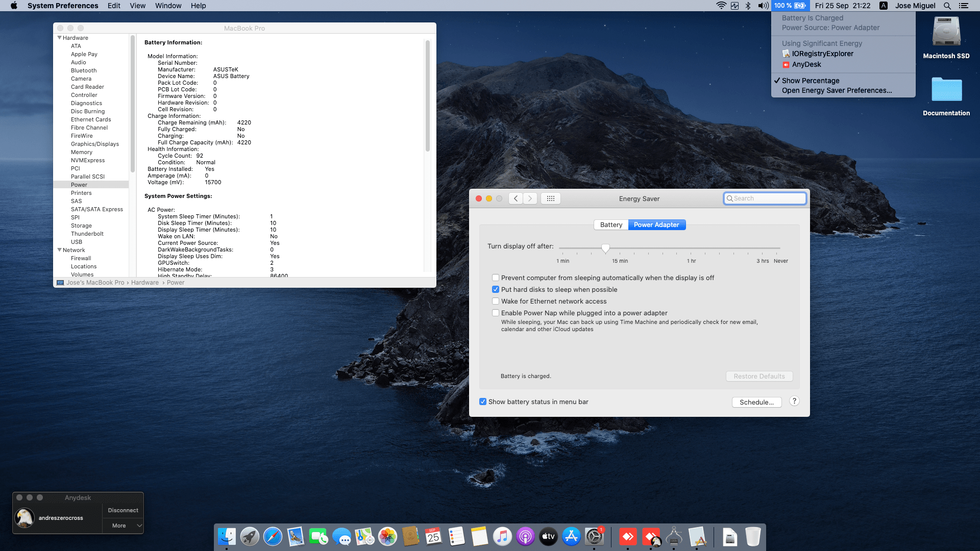Click the back arrow in Energy Saver toolbar
Image resolution: width=980 pixels, height=551 pixels.
point(516,198)
